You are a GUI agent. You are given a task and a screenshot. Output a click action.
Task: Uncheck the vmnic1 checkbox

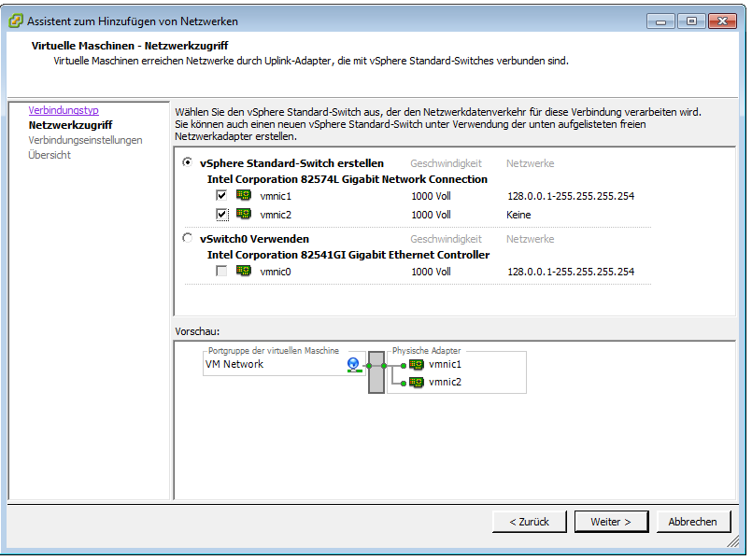[221, 195]
